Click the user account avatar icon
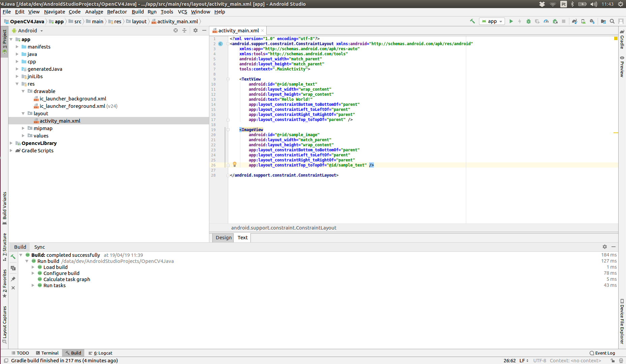626x364 pixels. click(x=621, y=21)
